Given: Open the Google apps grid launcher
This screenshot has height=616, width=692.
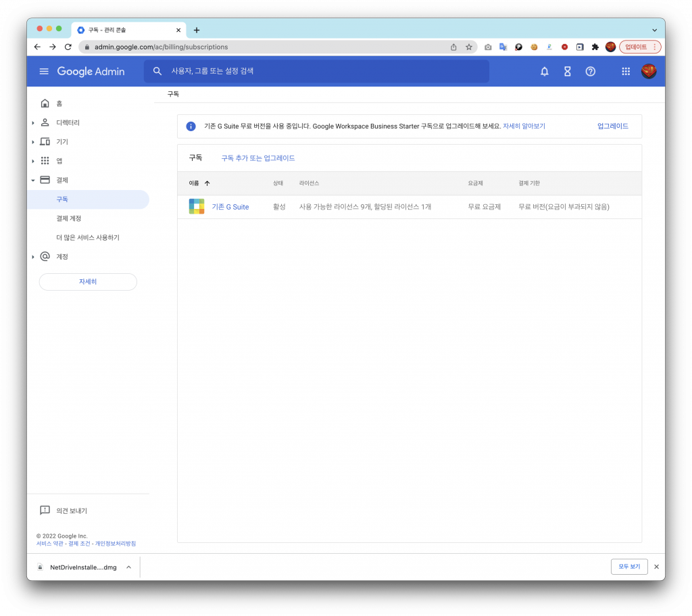Looking at the screenshot, I should (x=626, y=72).
